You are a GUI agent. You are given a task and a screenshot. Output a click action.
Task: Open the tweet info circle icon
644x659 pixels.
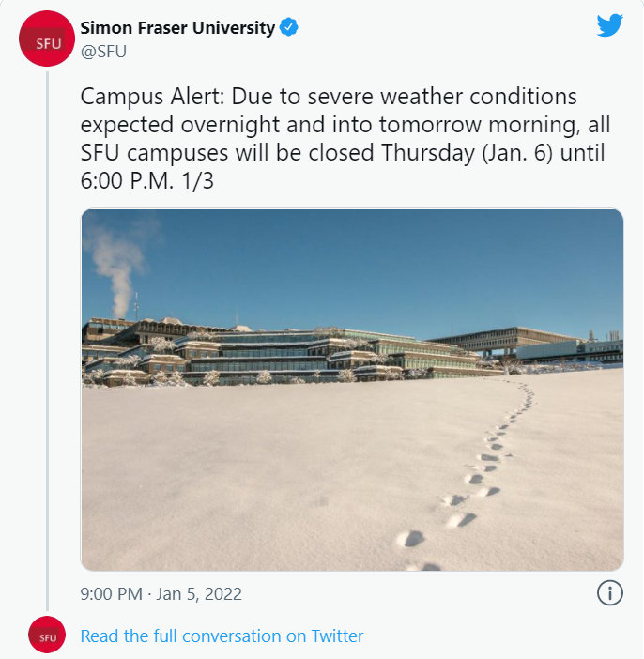[609, 593]
